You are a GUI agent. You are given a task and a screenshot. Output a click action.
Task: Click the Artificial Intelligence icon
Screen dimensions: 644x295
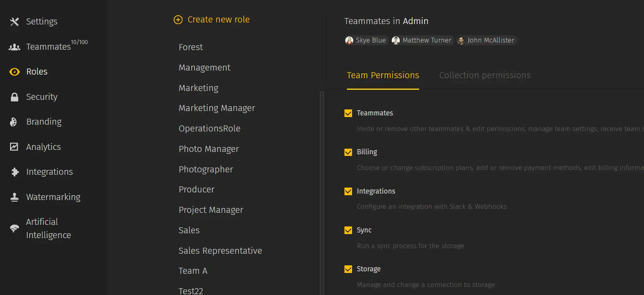click(x=14, y=228)
